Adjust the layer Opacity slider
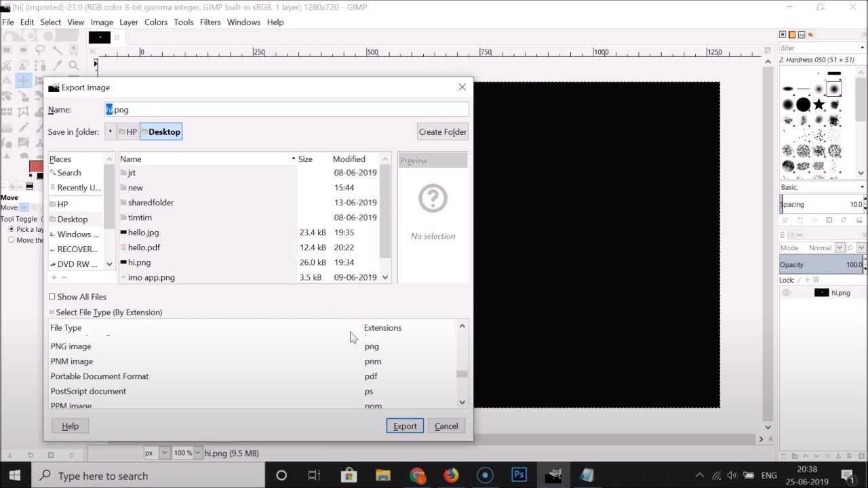 click(822, 265)
